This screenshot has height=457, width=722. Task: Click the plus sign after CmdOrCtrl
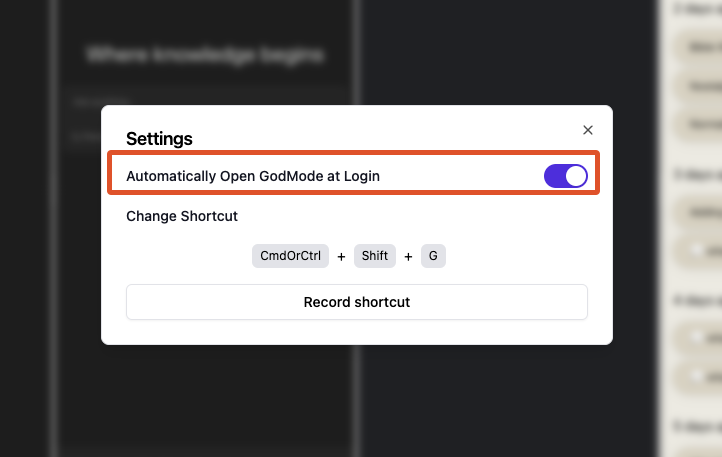coord(341,257)
